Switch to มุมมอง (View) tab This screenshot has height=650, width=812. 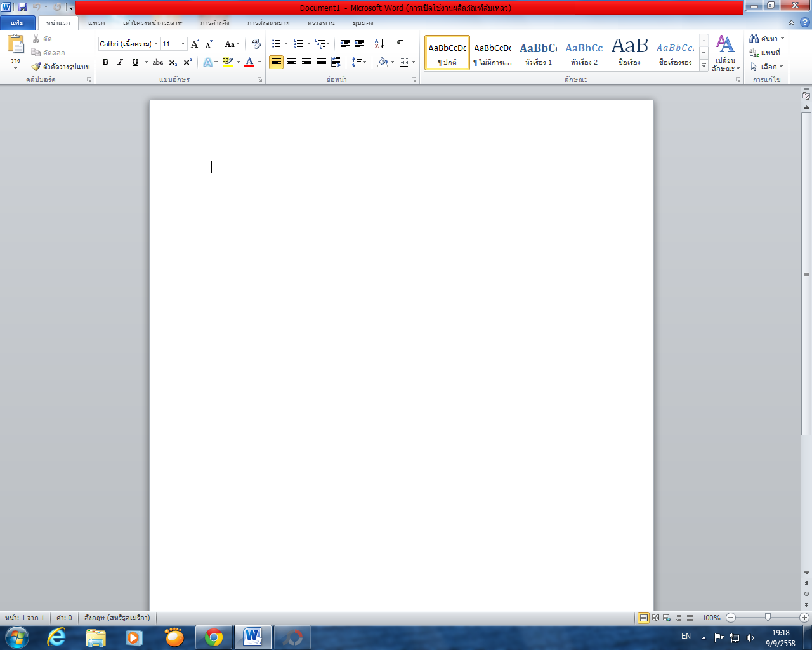coord(363,23)
